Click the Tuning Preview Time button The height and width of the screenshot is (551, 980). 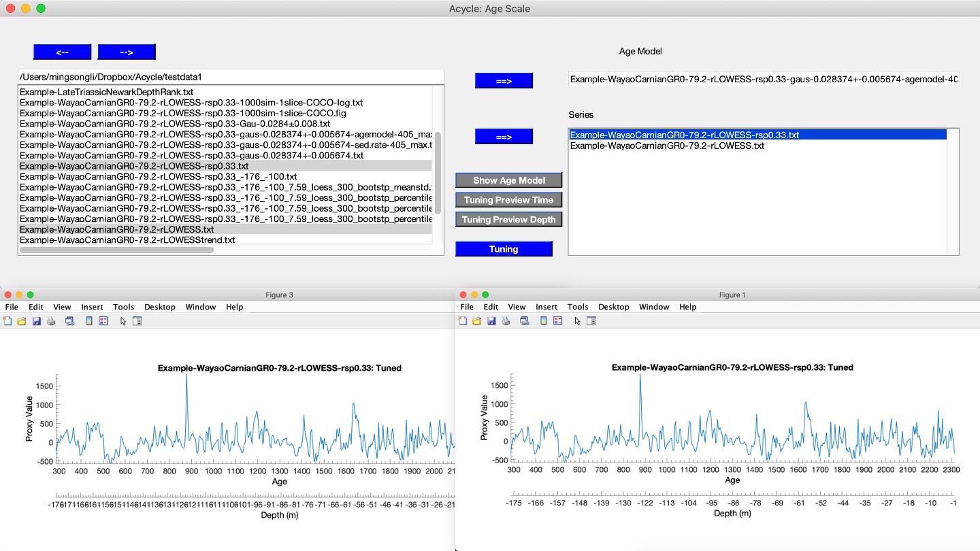(x=509, y=200)
